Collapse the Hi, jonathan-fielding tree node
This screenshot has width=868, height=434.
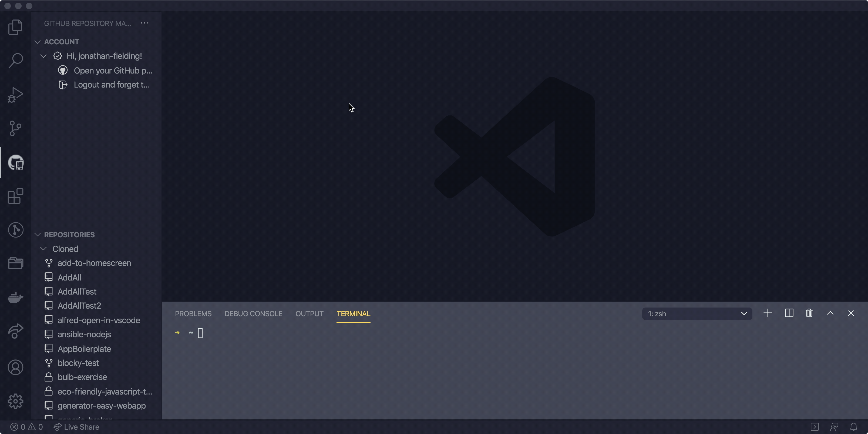pyautogui.click(x=43, y=56)
